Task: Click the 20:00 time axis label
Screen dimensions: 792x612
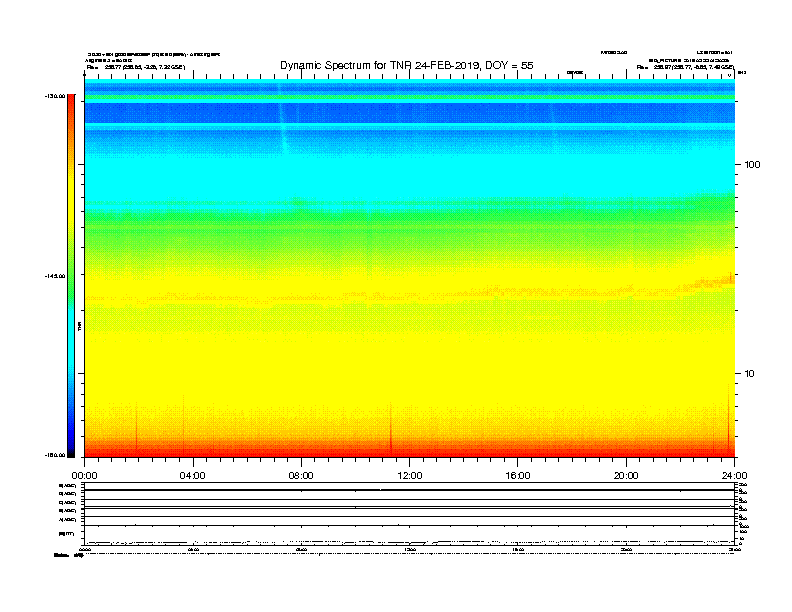Action: pos(626,476)
